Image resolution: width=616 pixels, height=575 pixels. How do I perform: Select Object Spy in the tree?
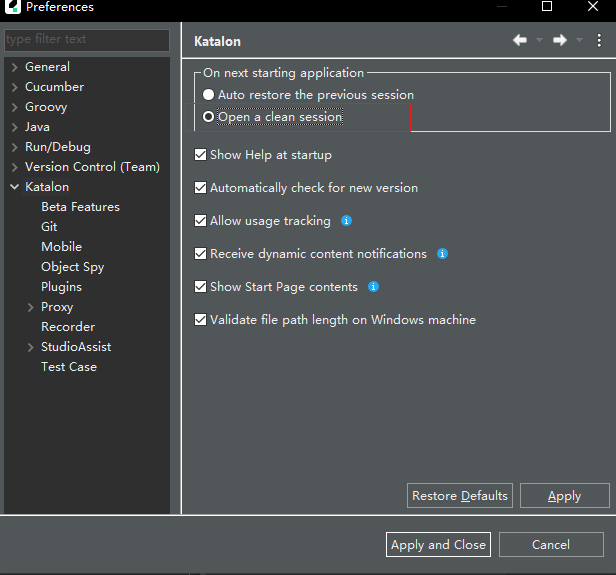[x=73, y=267]
